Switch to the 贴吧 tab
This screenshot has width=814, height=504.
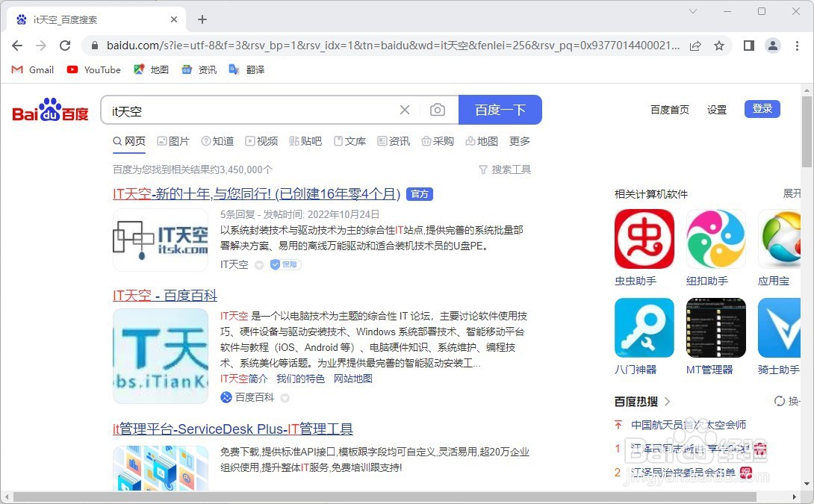coord(305,141)
